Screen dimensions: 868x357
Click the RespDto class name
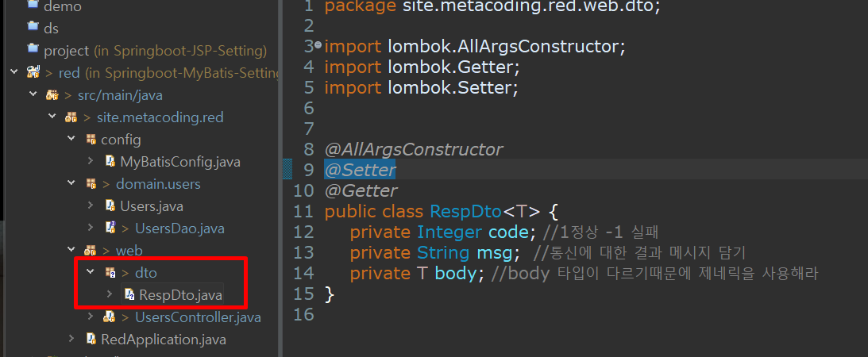tap(465, 212)
